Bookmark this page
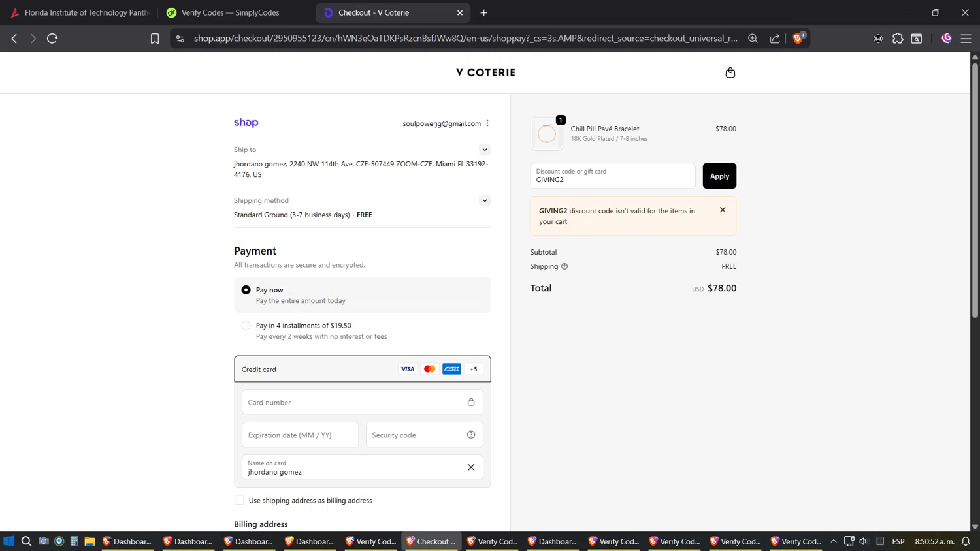980x551 pixels. click(155, 39)
